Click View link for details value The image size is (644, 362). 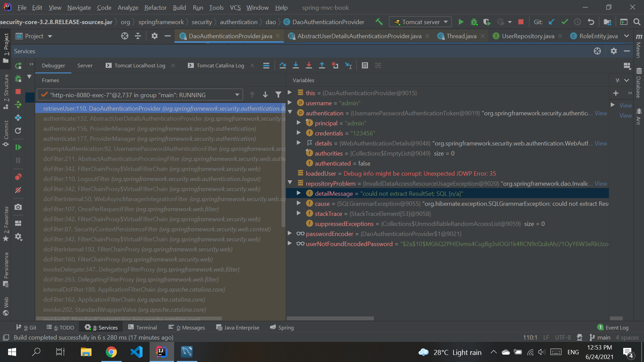coord(601,143)
